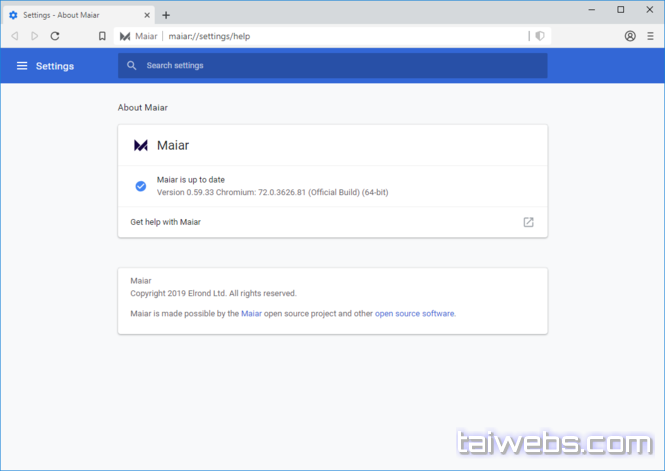Open the shields icon in address bar
The width and height of the screenshot is (665, 471).
[x=540, y=36]
